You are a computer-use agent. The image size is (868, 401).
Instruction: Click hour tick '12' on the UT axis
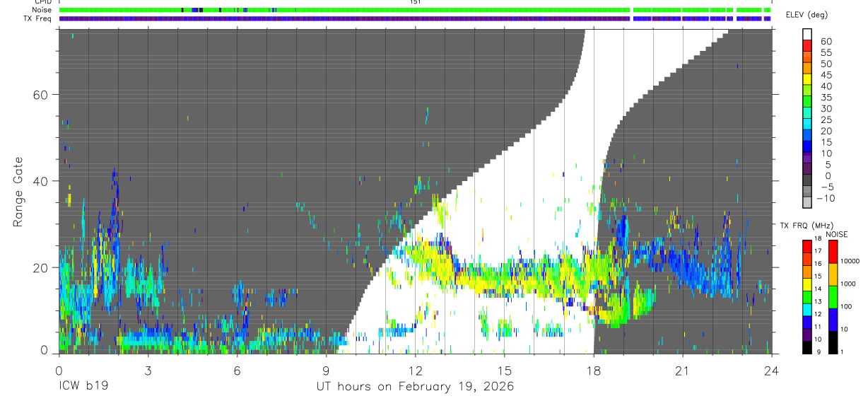(415, 371)
